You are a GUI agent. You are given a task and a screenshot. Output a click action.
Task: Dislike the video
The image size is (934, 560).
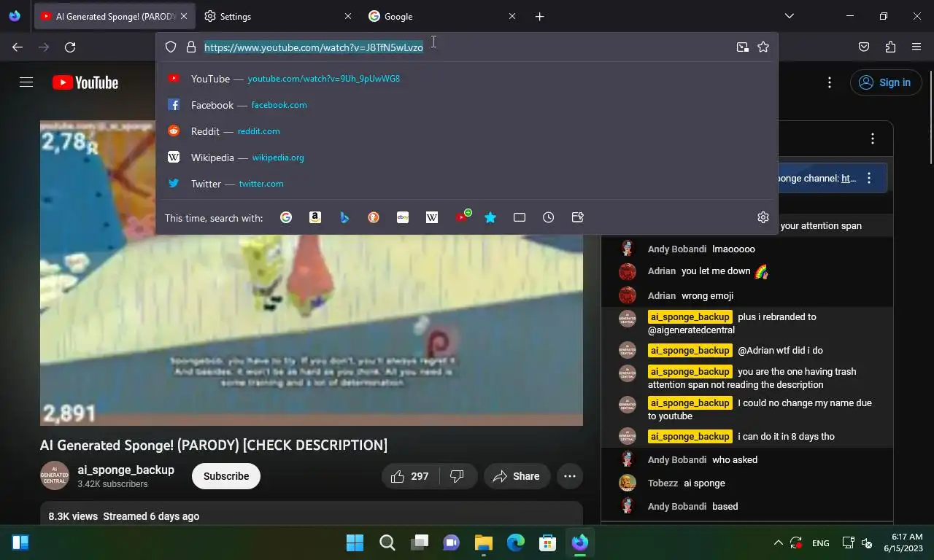[x=458, y=476]
